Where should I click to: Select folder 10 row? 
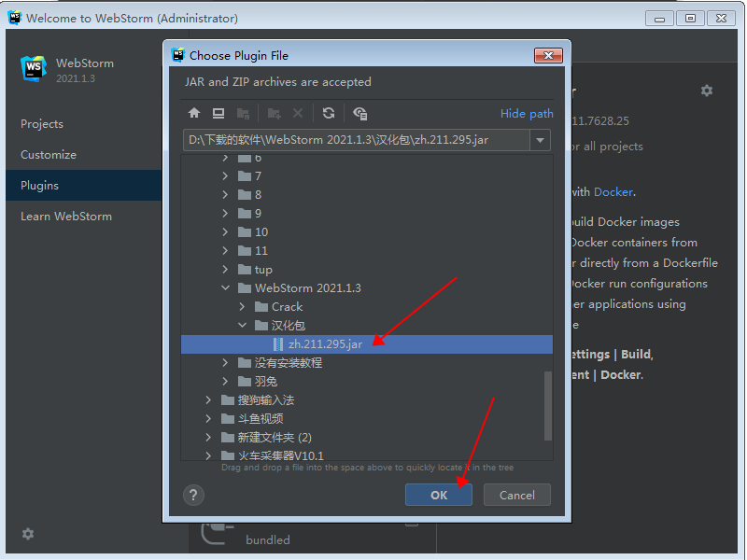pos(367,231)
